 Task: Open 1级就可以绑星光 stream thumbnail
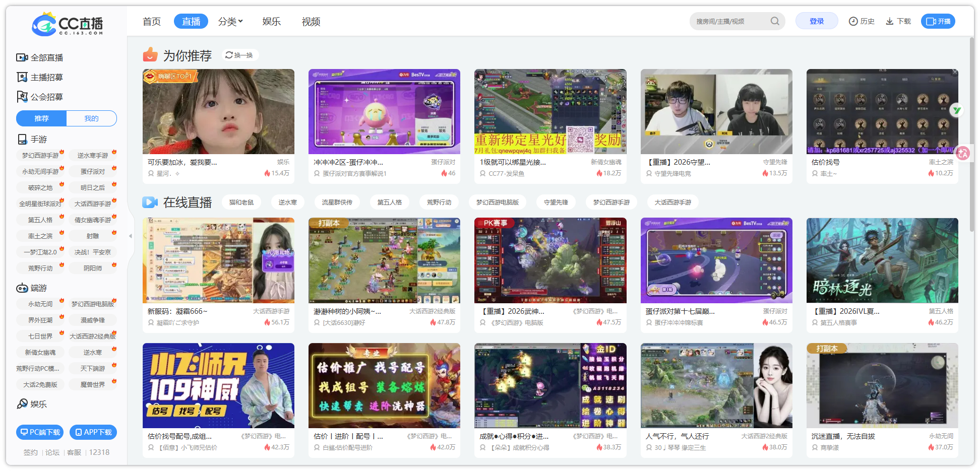tap(550, 111)
